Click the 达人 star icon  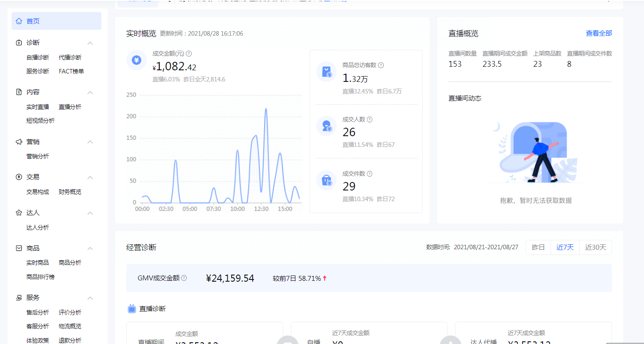(19, 213)
